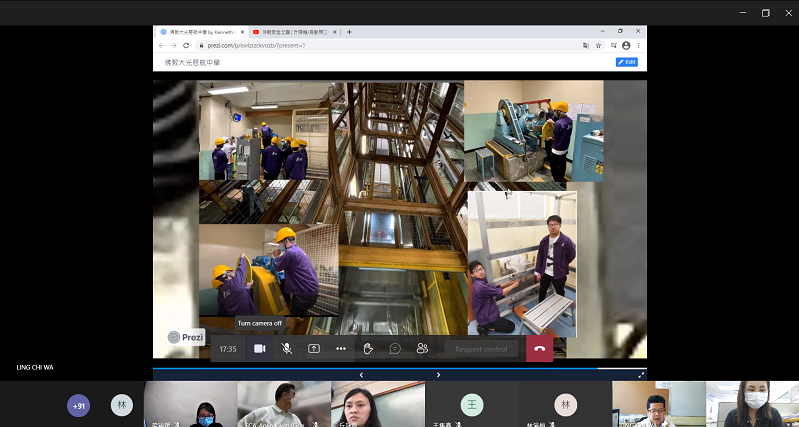Hang up with the red button

pyautogui.click(x=539, y=349)
